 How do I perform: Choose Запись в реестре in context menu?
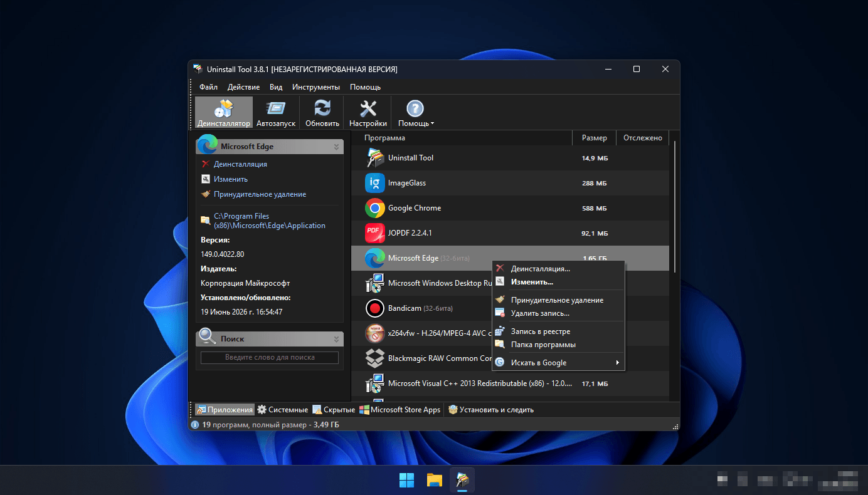[559, 331]
